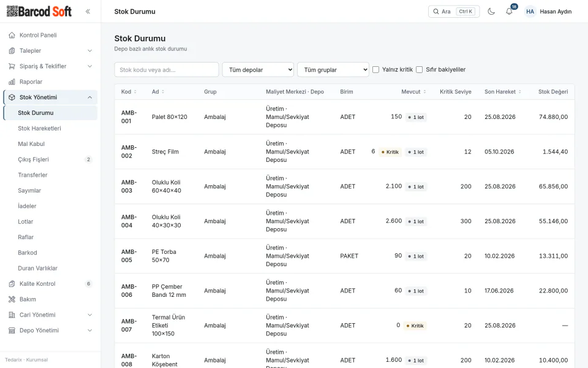Click the Bakım tools icon

coord(12,299)
